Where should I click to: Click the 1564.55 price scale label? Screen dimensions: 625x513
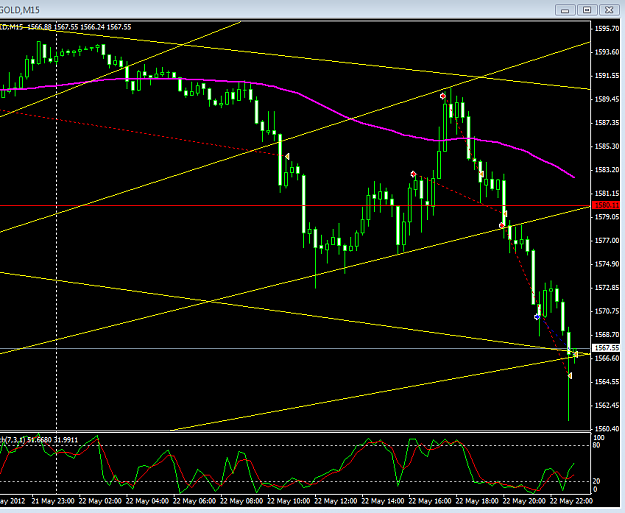click(x=607, y=381)
